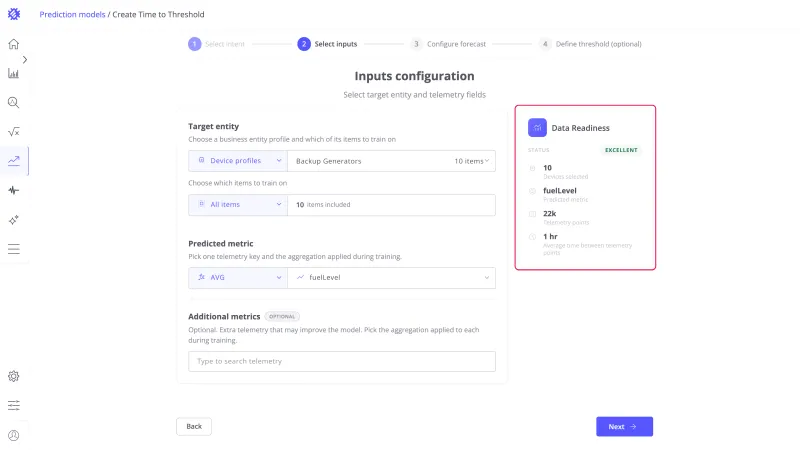Screen dimensions: 800x450
Task: Expand the sidebar with the chevron arrow
Action: click(x=24, y=60)
